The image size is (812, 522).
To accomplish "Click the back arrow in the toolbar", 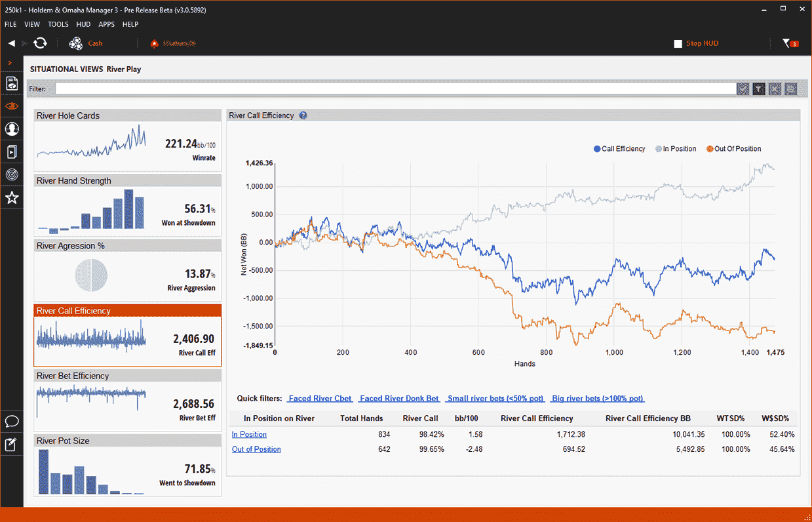I will coord(12,43).
